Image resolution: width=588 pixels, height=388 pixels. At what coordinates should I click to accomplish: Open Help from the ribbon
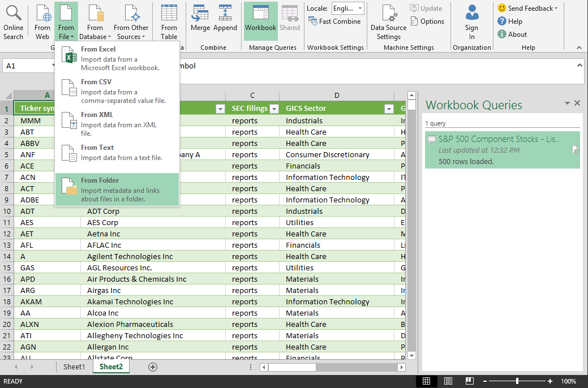[510, 21]
